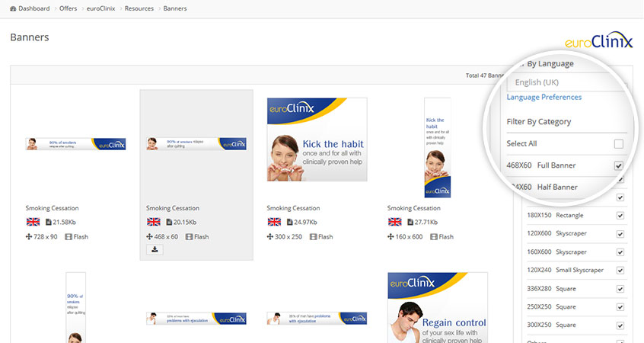Click the 336X280 Square label
The height and width of the screenshot is (343, 644).
(552, 289)
